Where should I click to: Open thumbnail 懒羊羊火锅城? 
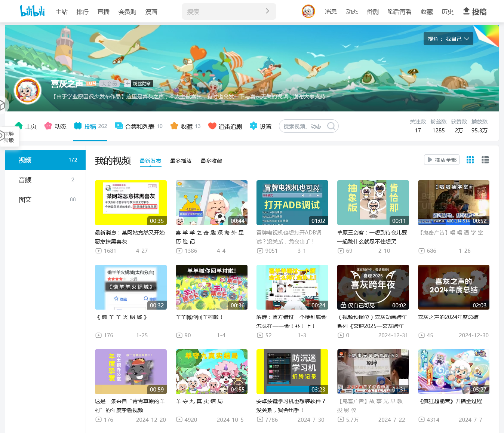pyautogui.click(x=131, y=287)
